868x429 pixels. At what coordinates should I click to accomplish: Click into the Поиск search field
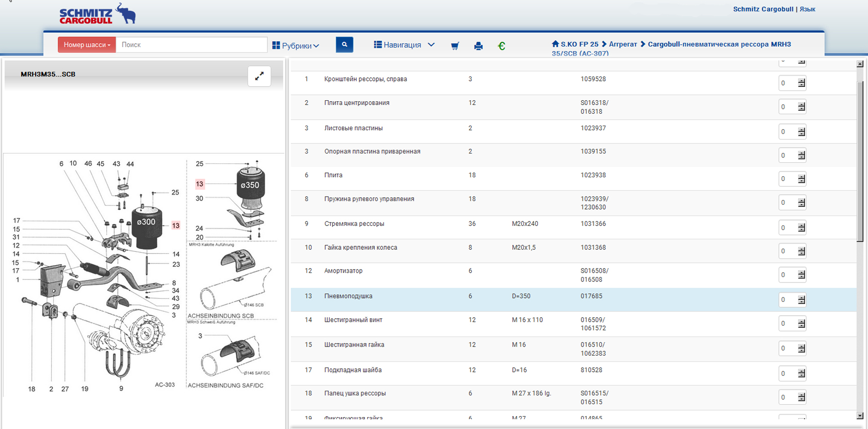(x=191, y=45)
